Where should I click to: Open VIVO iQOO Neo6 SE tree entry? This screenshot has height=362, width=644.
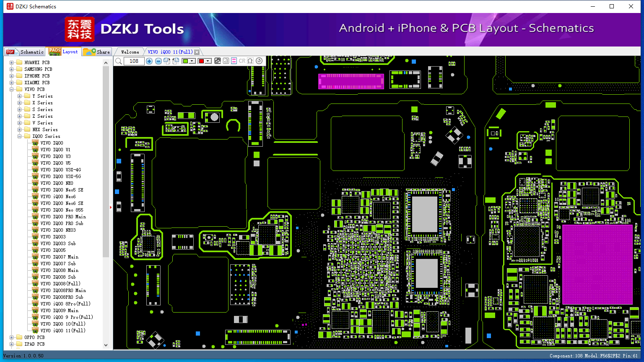click(62, 203)
